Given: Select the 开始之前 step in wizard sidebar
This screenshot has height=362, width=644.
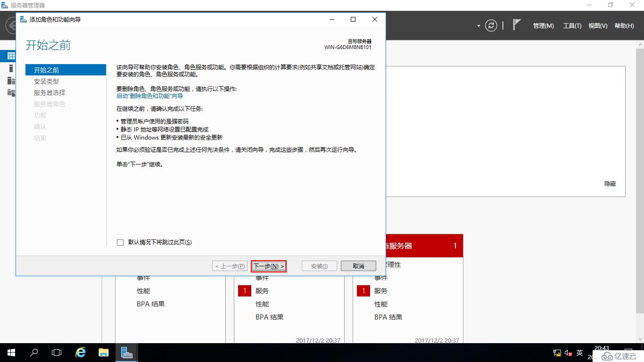Looking at the screenshot, I should point(66,70).
